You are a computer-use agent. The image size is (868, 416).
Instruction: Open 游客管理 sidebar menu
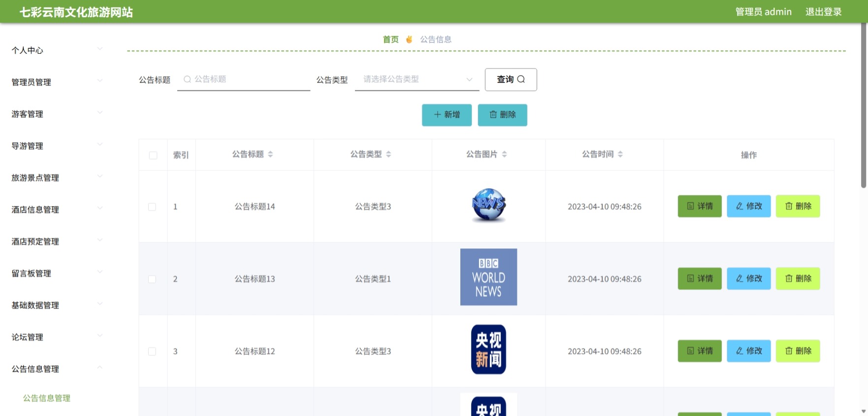pyautogui.click(x=58, y=114)
